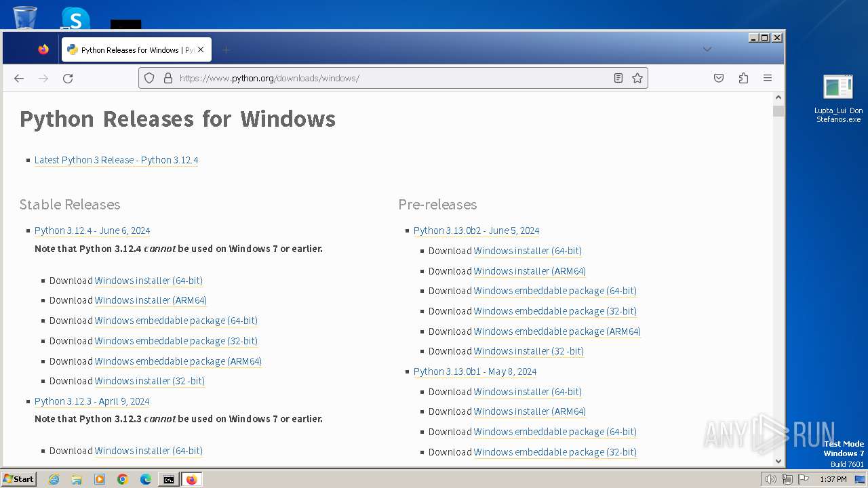Open Windows Explorer folder from taskbar
The image size is (868, 488).
pos(77,479)
